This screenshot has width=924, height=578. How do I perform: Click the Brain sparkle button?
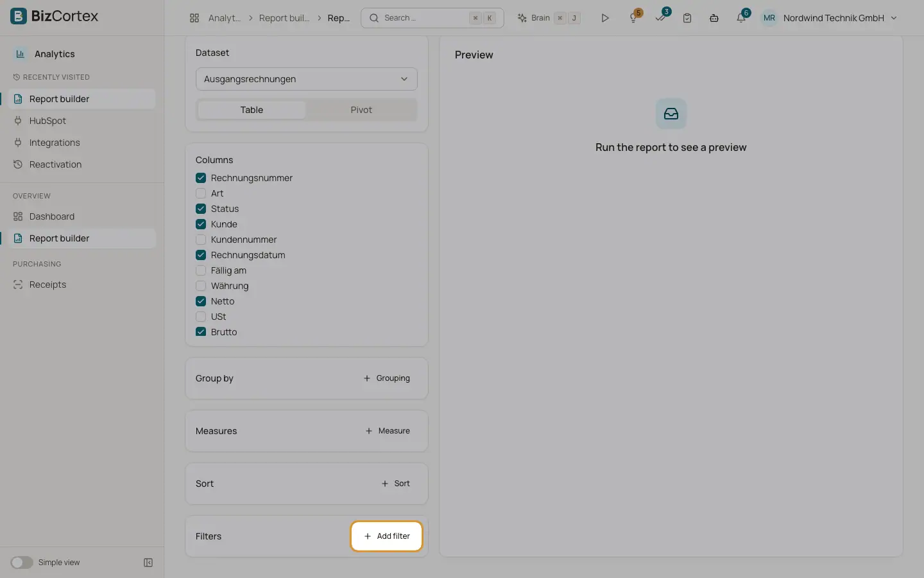[549, 18]
